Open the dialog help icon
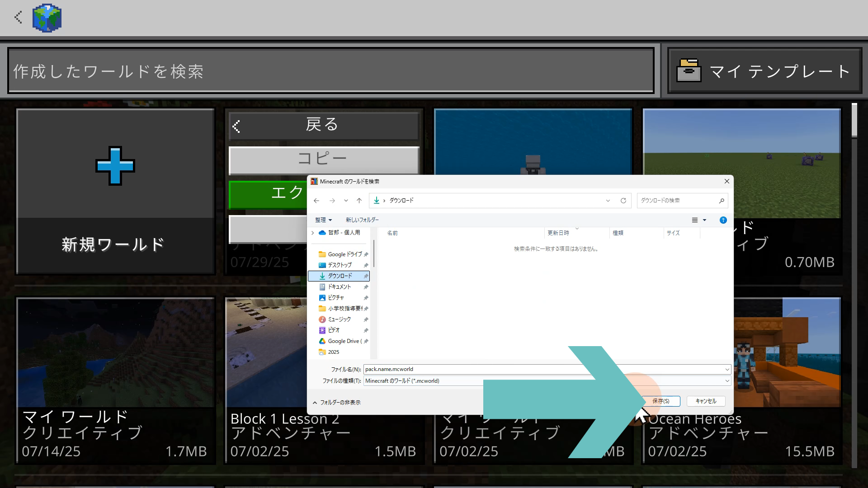The image size is (868, 488). tap(723, 220)
